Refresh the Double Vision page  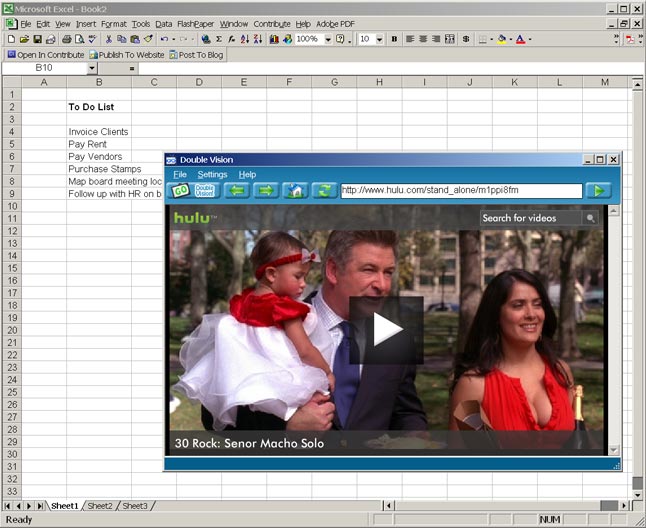coord(325,191)
